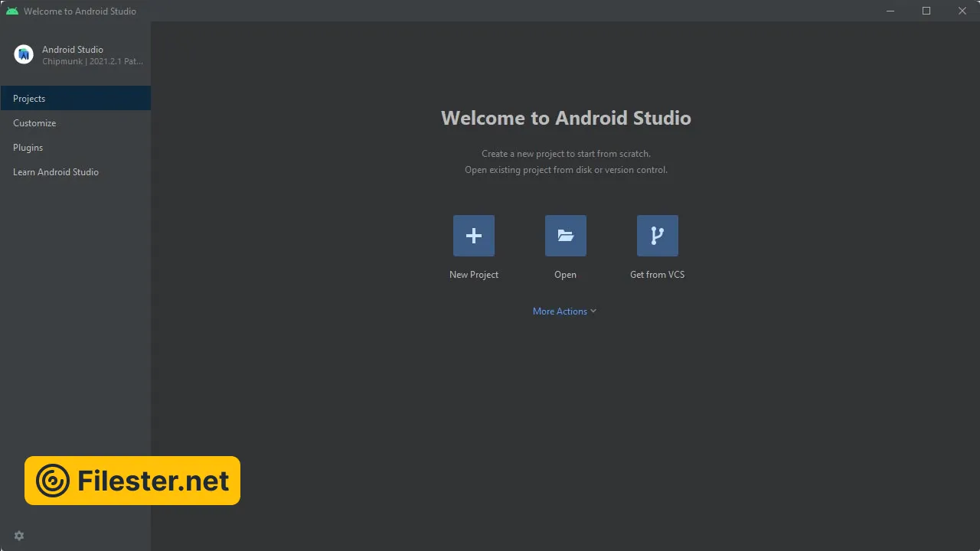Close the Welcome to Android Studio window
The image size is (980, 551).
pos(962,11)
